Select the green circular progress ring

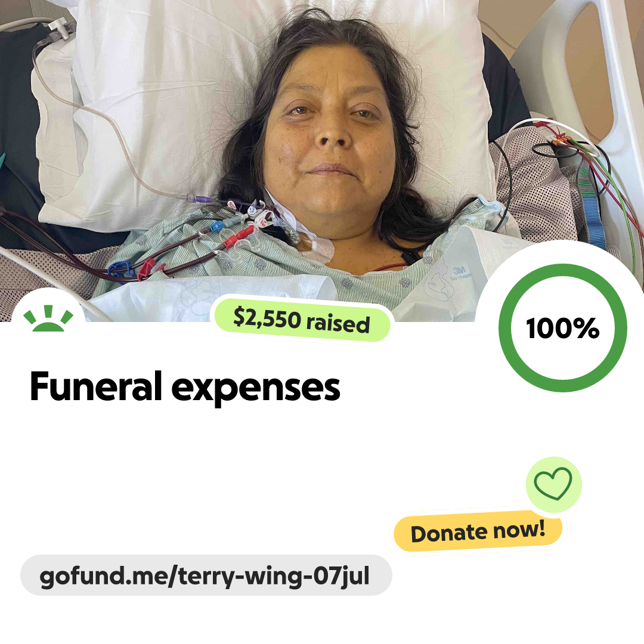(563, 328)
